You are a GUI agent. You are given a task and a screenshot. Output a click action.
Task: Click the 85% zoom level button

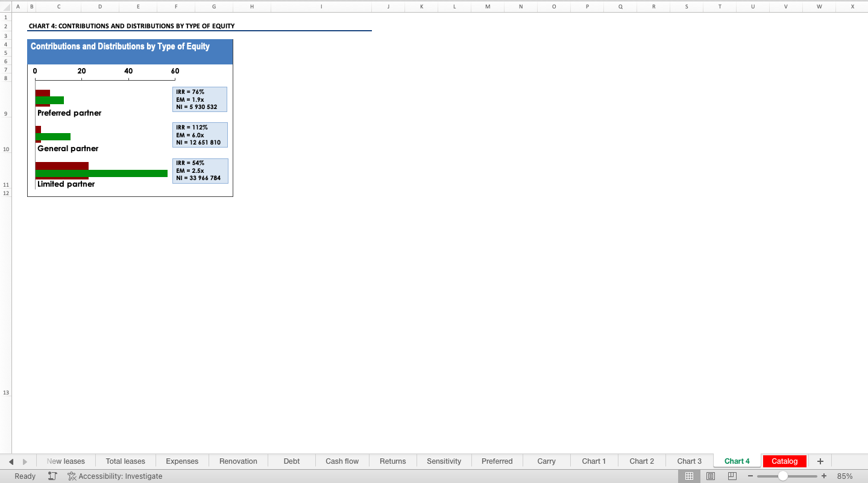(x=844, y=476)
